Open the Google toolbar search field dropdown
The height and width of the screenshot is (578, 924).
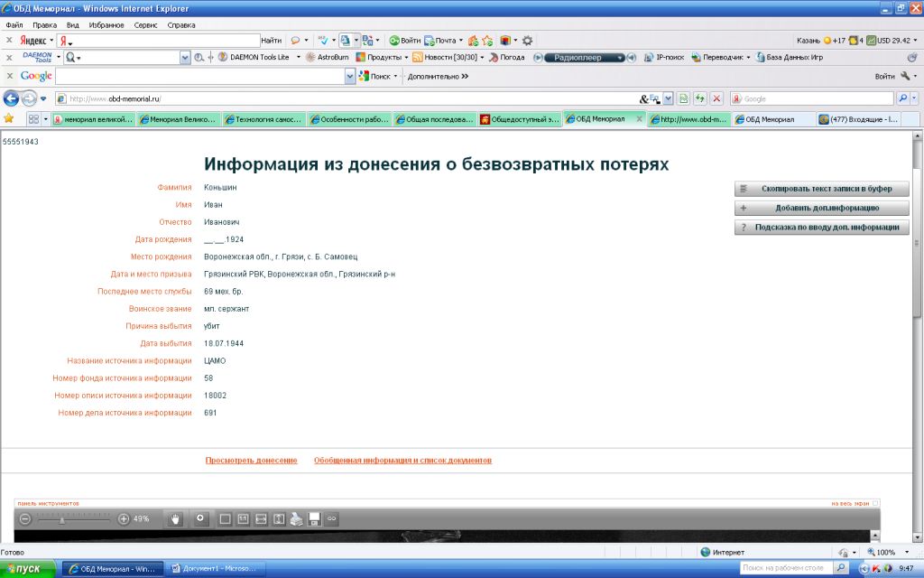pos(350,77)
